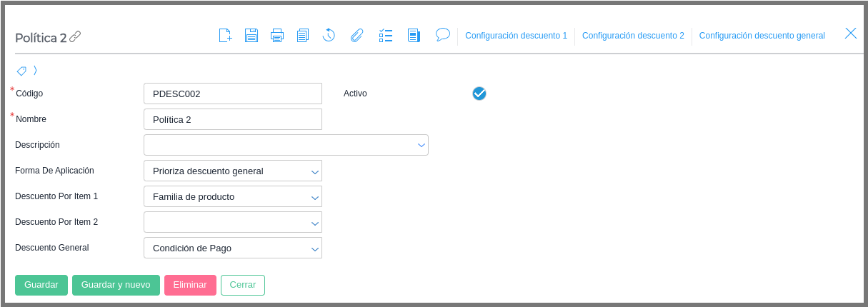This screenshot has height=307, width=868.
Task: Print the record using the printer icon
Action: [277, 35]
